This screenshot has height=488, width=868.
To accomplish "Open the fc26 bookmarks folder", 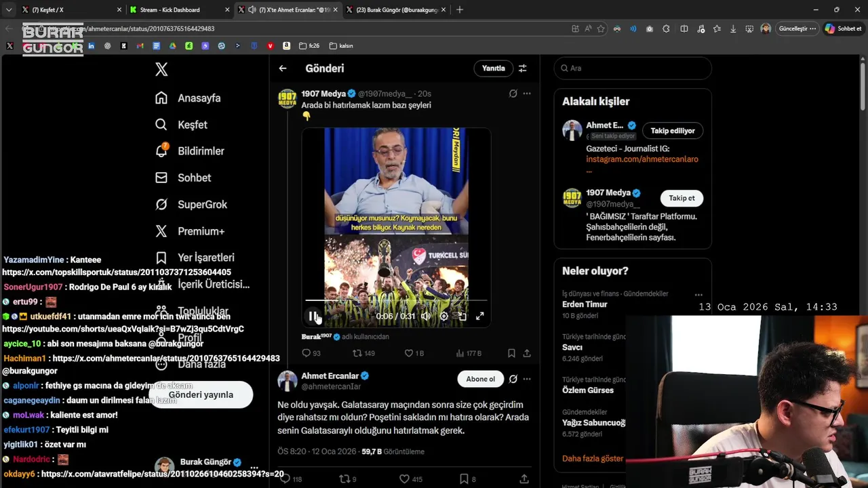I will [x=309, y=45].
